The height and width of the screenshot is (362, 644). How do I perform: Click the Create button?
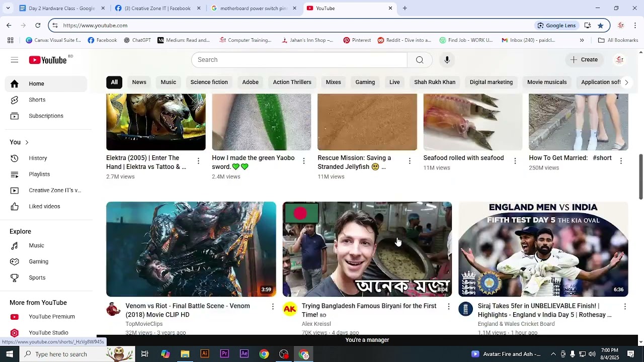tap(584, 60)
